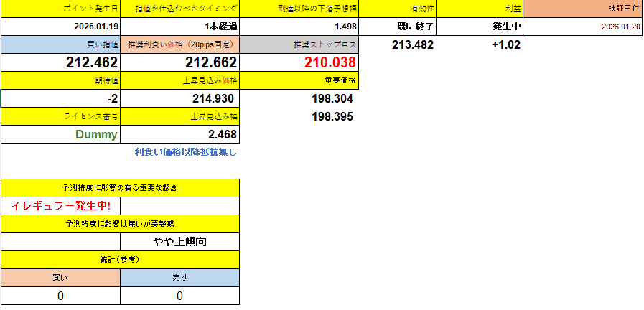
Task: Click the expected value -2 cell
Action: (x=61, y=98)
